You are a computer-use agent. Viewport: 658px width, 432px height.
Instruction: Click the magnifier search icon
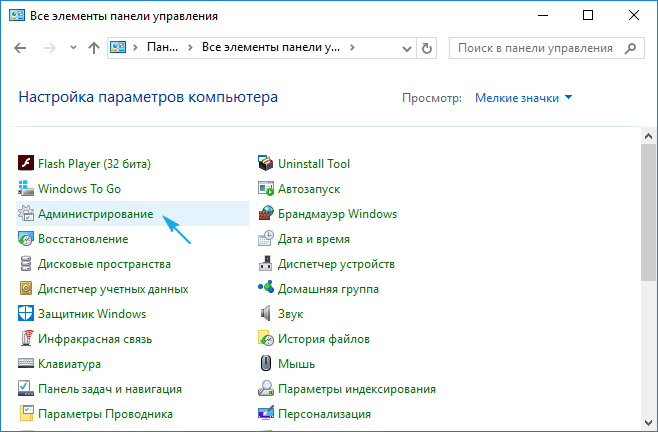click(x=630, y=48)
